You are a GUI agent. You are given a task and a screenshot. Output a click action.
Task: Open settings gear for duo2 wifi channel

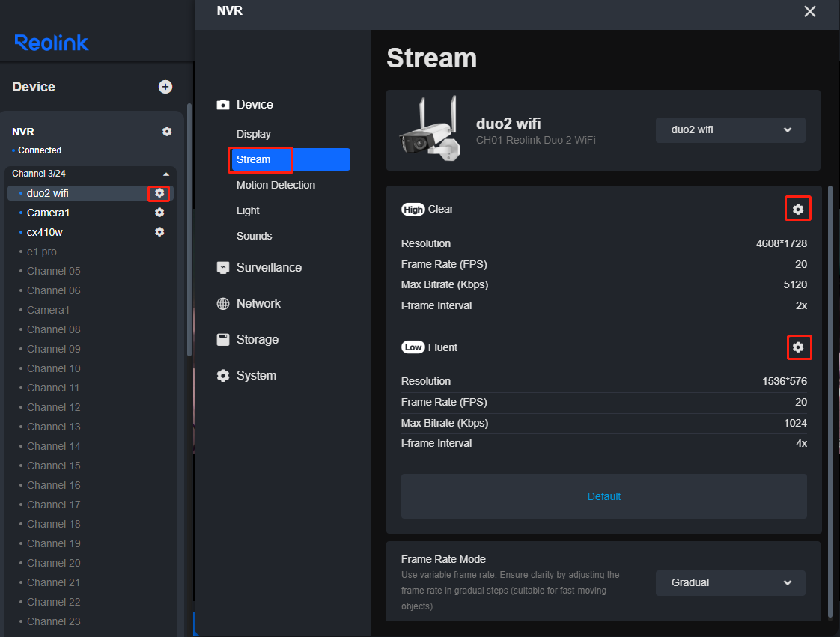coord(159,193)
